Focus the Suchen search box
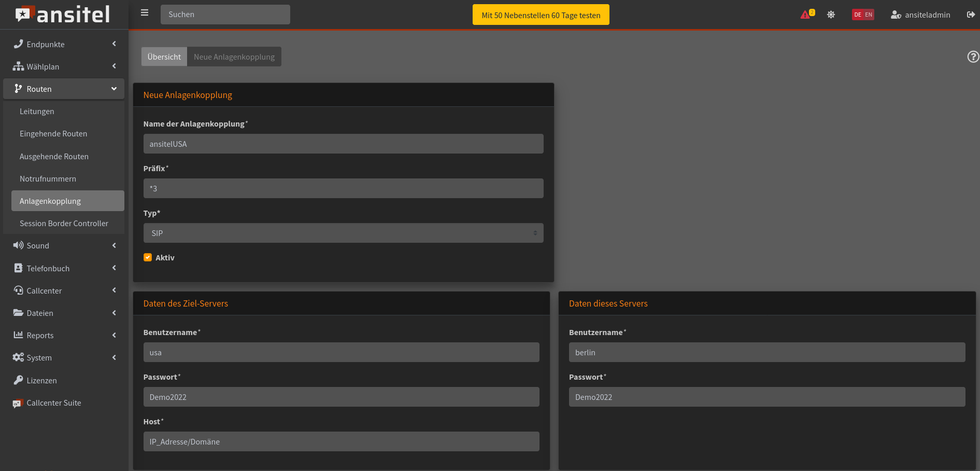The width and height of the screenshot is (980, 471). 225,15
